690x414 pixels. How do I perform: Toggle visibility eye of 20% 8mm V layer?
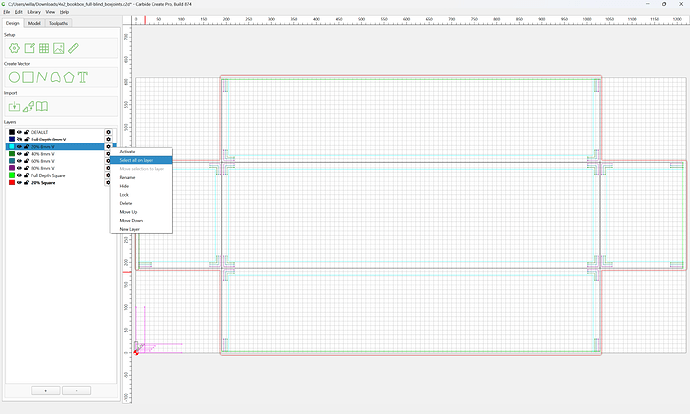(x=19, y=147)
